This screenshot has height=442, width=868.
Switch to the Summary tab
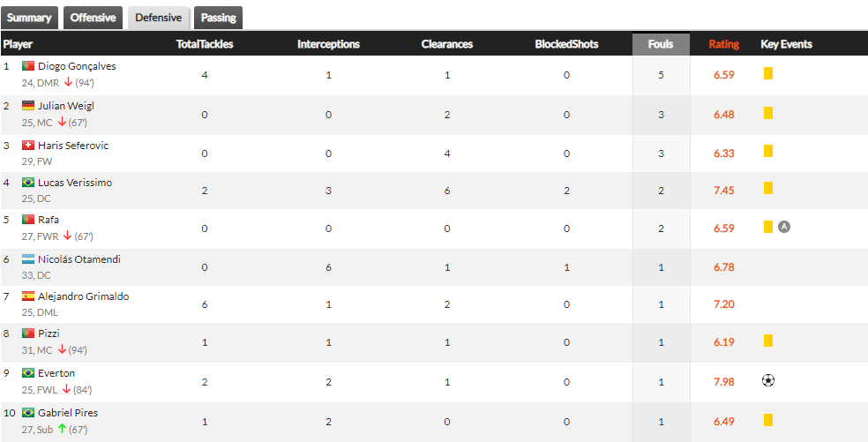pyautogui.click(x=29, y=18)
